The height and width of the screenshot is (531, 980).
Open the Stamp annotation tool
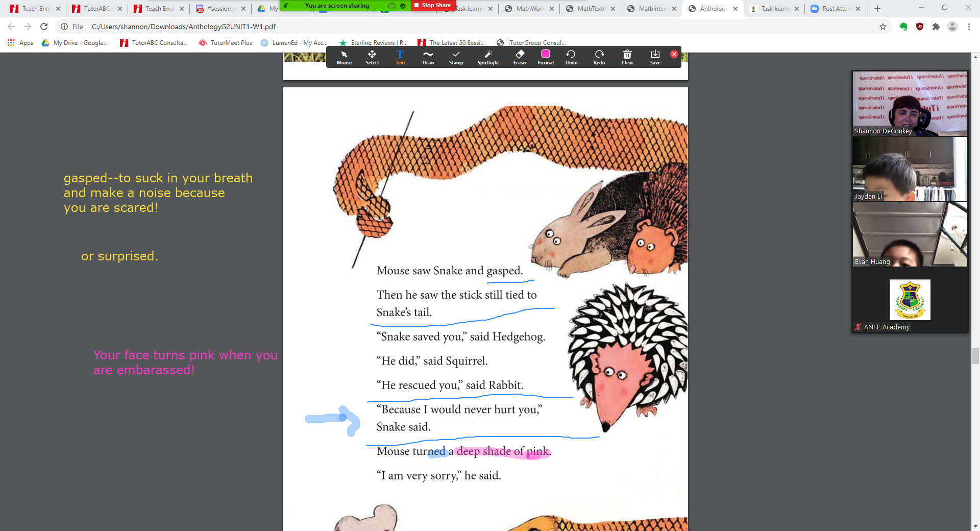pyautogui.click(x=456, y=57)
